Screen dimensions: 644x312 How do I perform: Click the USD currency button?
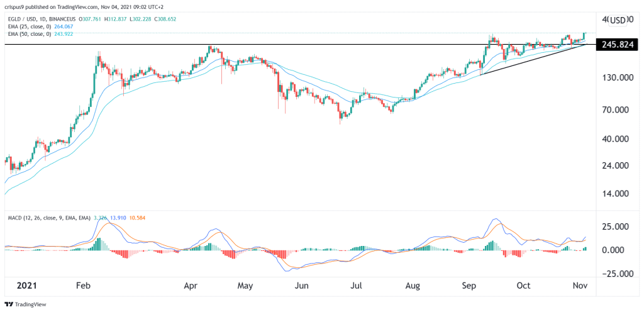(x=618, y=20)
